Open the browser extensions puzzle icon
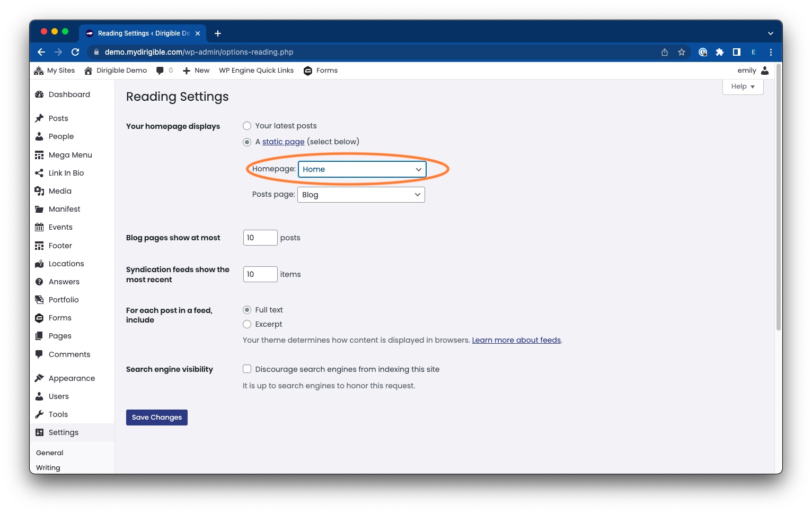The image size is (812, 513). tap(720, 52)
